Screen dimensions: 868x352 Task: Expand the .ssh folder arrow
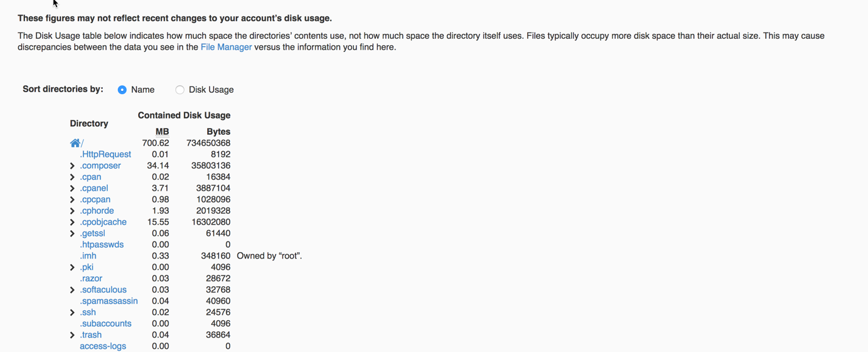[72, 312]
